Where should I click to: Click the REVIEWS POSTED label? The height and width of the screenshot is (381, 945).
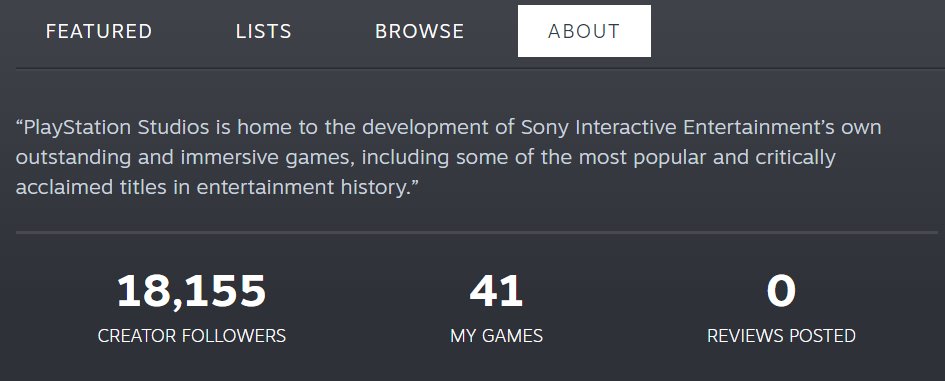click(781, 336)
